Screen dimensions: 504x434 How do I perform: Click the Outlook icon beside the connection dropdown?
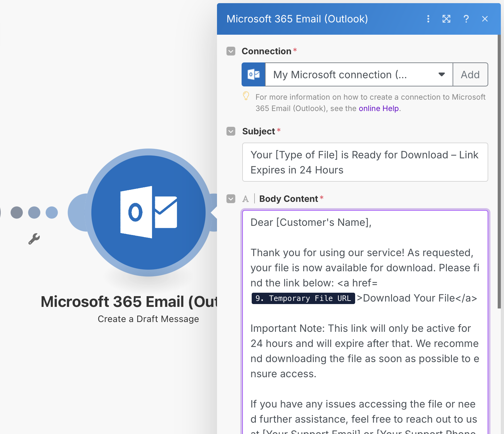pos(254,74)
